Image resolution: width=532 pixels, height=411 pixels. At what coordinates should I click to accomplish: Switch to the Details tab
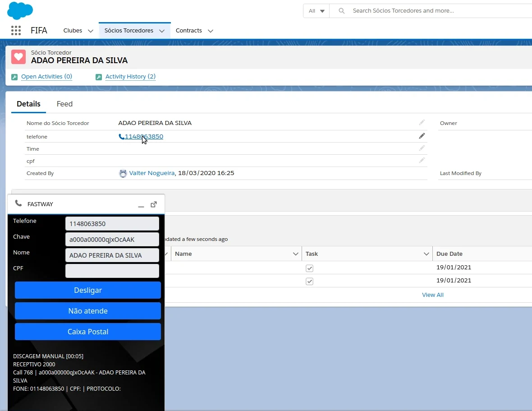(28, 104)
